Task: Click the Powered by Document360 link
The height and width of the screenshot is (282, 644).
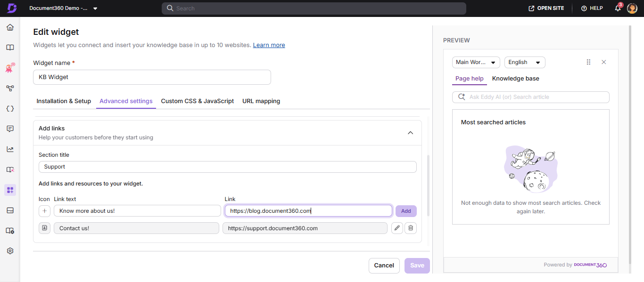Action: [575, 265]
